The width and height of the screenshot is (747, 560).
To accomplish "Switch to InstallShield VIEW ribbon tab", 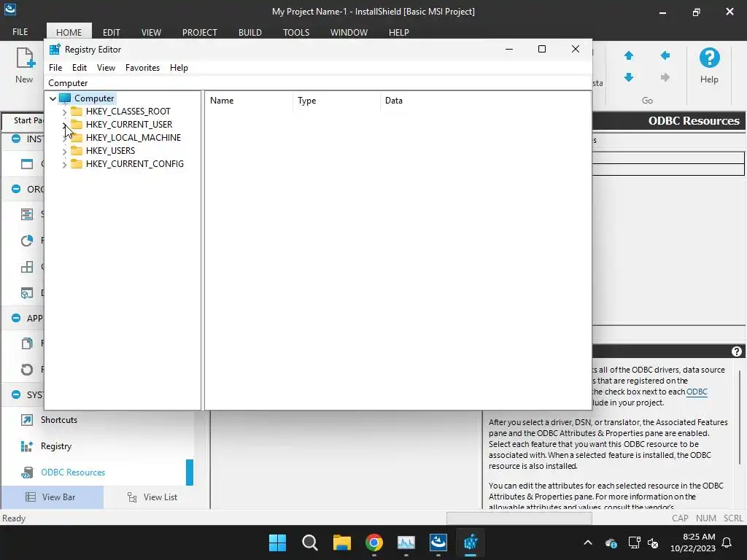I will (151, 32).
